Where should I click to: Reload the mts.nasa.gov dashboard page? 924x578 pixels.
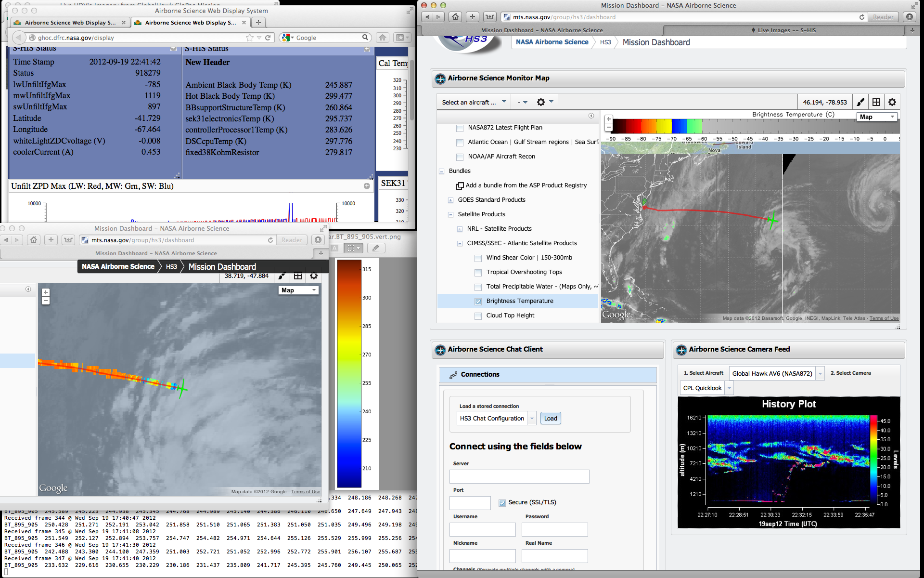(x=861, y=17)
